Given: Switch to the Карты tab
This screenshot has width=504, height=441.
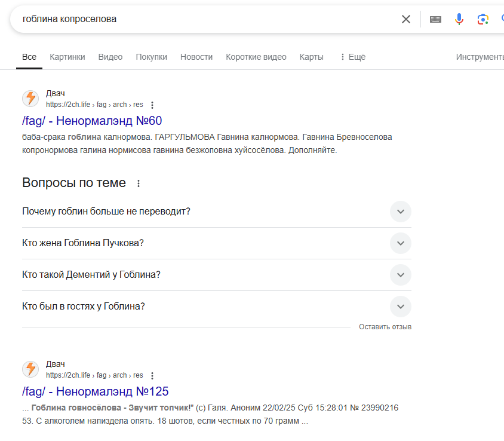Looking at the screenshot, I should pyautogui.click(x=312, y=57).
